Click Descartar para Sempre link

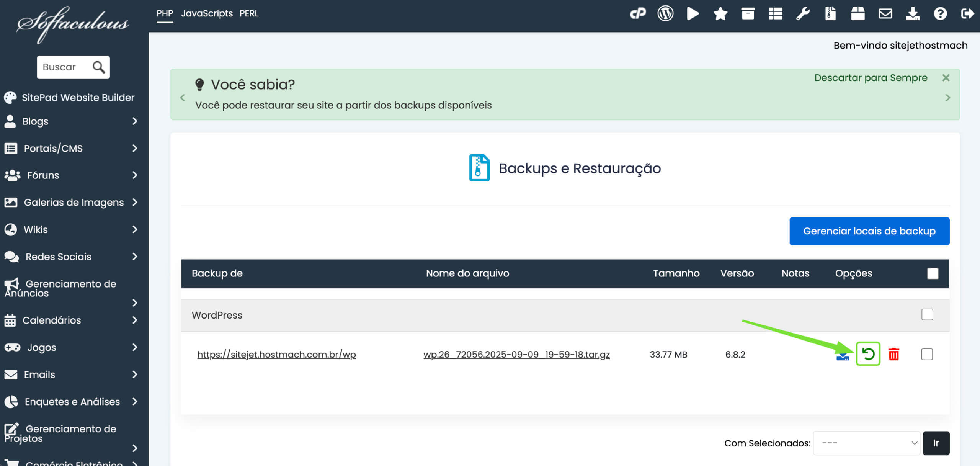click(871, 78)
